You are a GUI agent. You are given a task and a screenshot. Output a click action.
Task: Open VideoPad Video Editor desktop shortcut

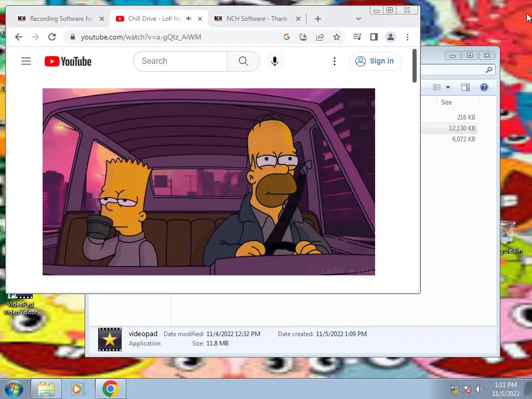[20, 304]
